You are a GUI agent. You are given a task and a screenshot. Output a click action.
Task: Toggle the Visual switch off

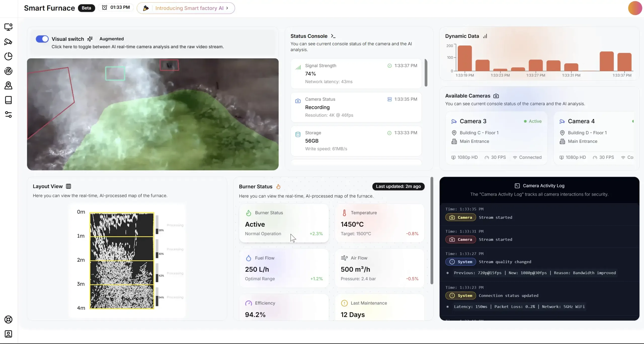pyautogui.click(x=42, y=39)
